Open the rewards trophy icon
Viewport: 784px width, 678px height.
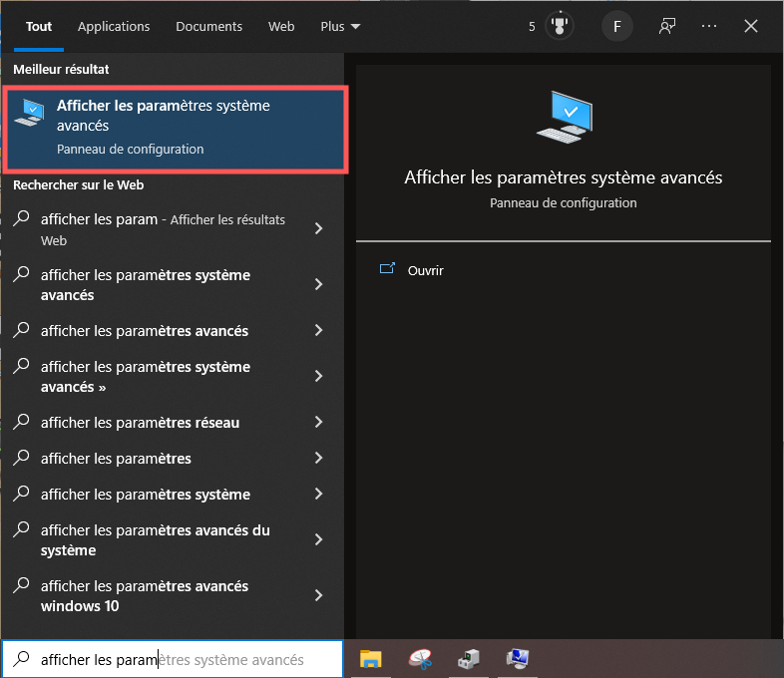point(559,26)
